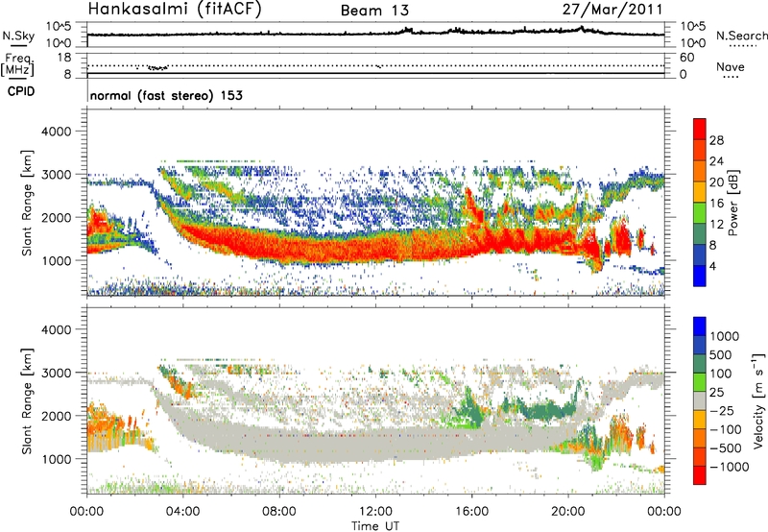
Task: Click Slant Range [km] label of power panel
Action: [28, 203]
